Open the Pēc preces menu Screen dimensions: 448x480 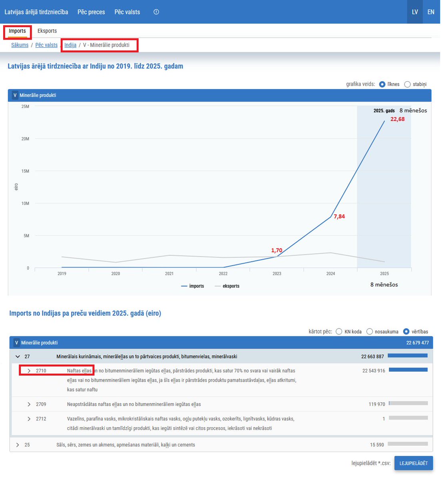click(91, 12)
